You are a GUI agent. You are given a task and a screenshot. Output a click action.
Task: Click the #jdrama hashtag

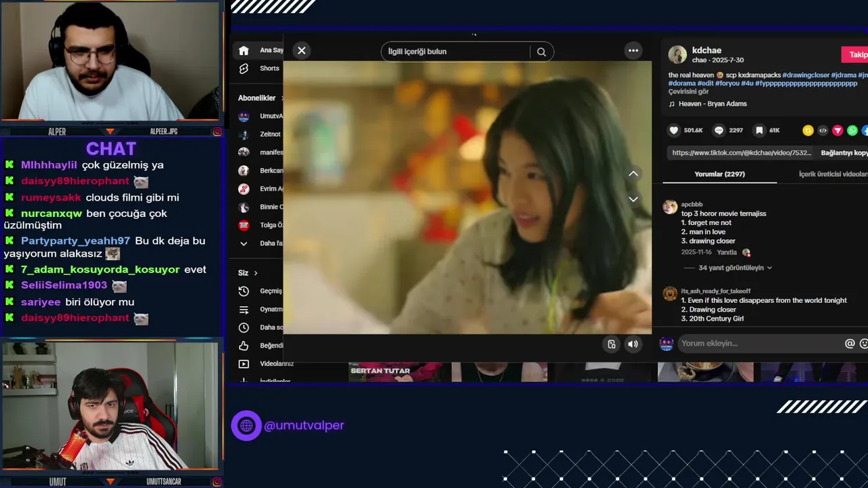(x=844, y=75)
